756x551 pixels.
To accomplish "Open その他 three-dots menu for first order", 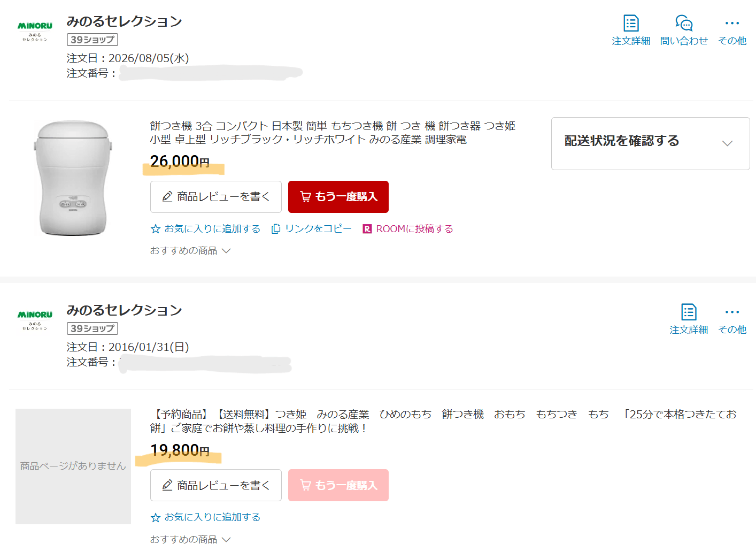I will (x=732, y=30).
